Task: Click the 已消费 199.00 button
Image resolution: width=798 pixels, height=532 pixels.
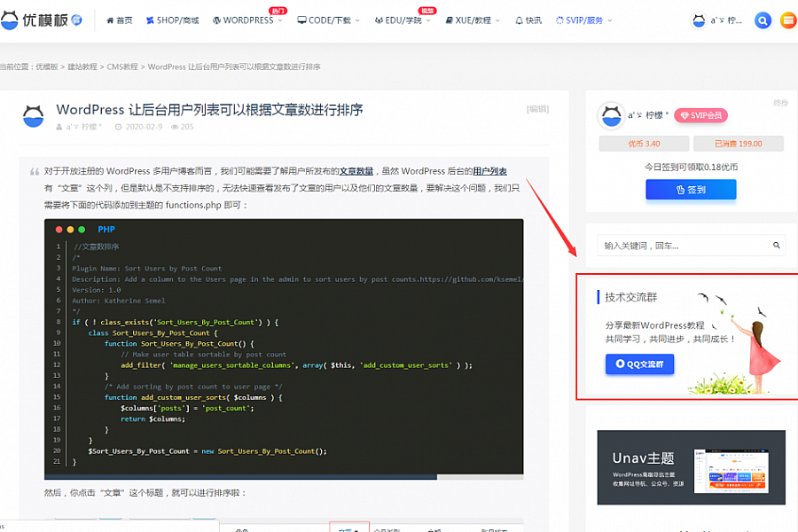Action: pyautogui.click(x=739, y=144)
